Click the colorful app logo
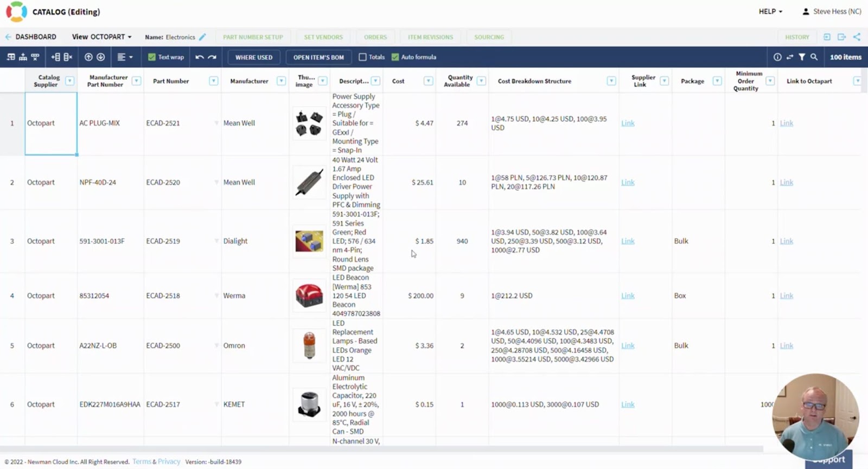Image resolution: width=868 pixels, height=469 pixels. coord(16,11)
